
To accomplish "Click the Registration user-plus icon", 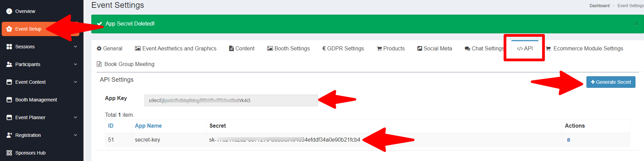I will coord(9,135).
